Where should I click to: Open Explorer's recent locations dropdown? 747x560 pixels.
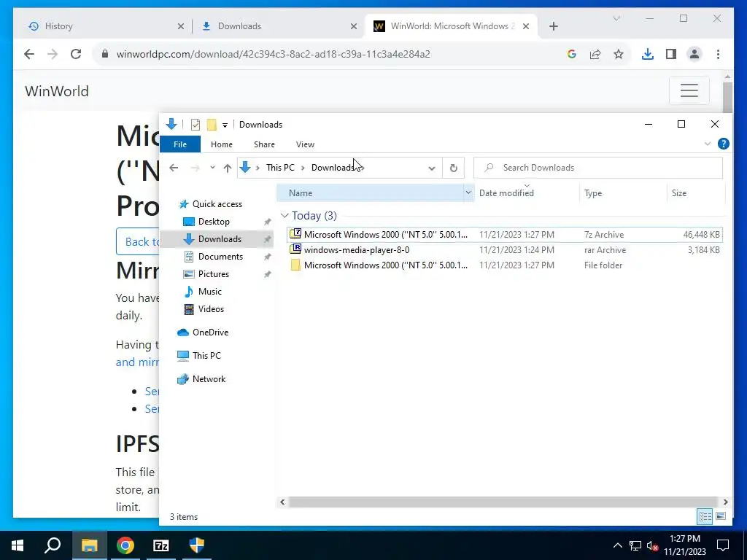(x=212, y=168)
